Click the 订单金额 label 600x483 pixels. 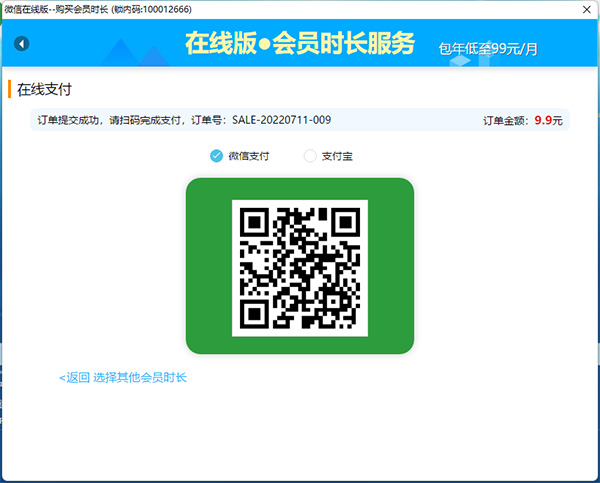[x=504, y=121]
